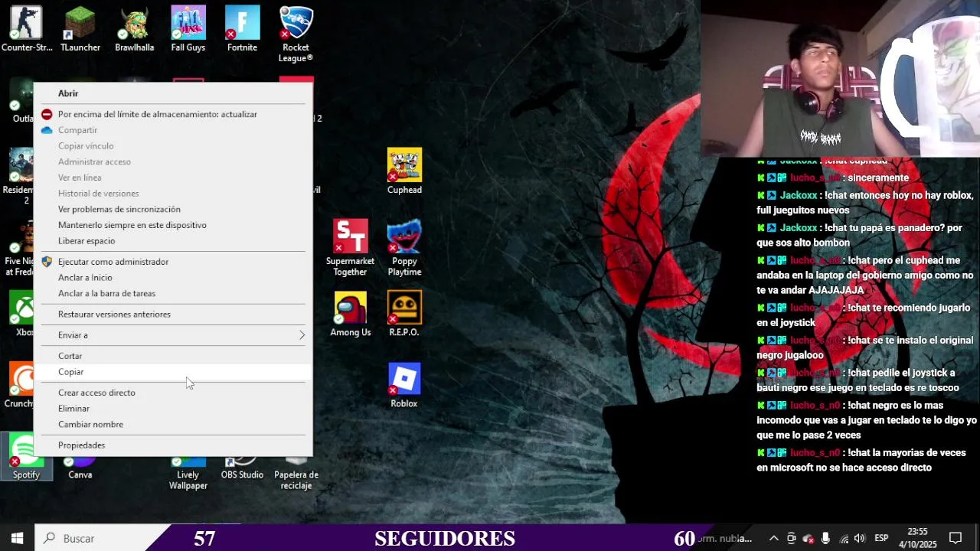Choose Ejecutar como administrador
Viewport: 980px width, 551px height.
(x=172, y=262)
